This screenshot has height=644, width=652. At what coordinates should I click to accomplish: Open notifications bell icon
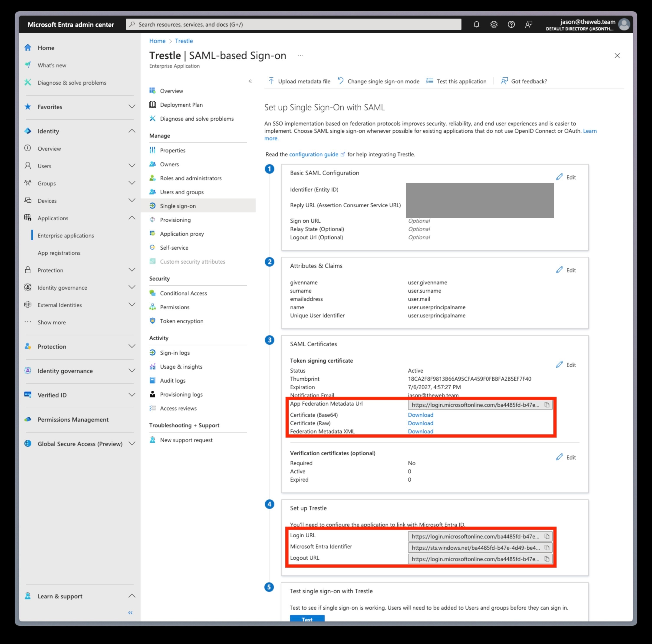point(476,24)
